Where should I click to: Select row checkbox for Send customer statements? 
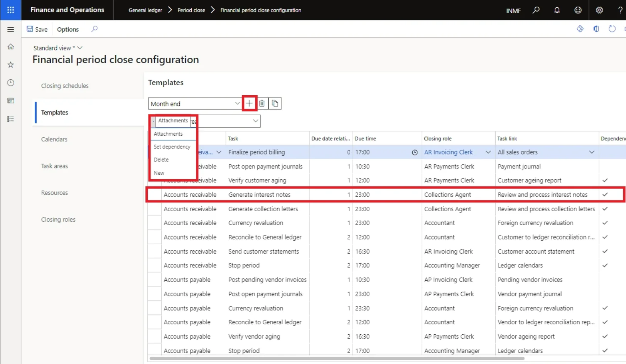click(154, 251)
